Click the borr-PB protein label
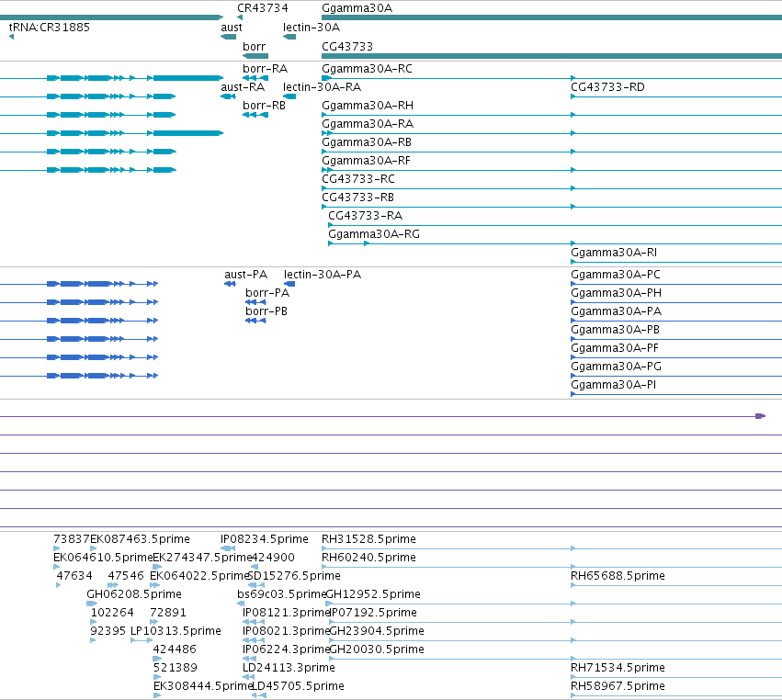This screenshot has width=782, height=700. [x=266, y=311]
